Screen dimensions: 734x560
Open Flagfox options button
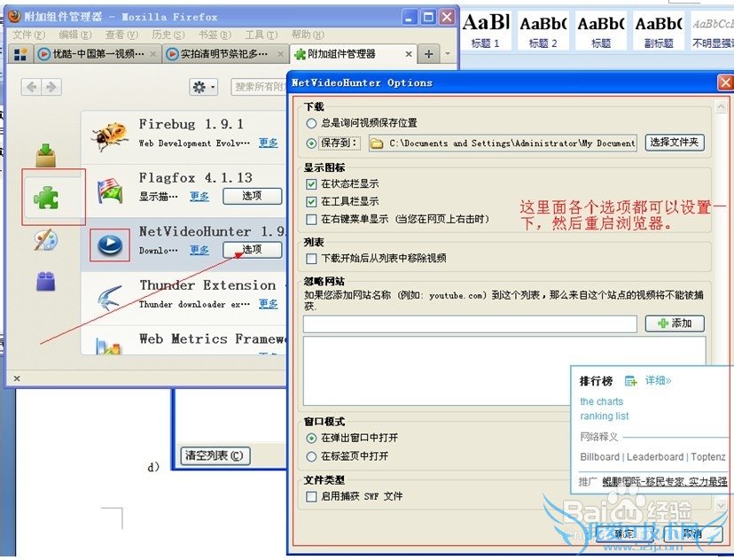pyautogui.click(x=253, y=196)
